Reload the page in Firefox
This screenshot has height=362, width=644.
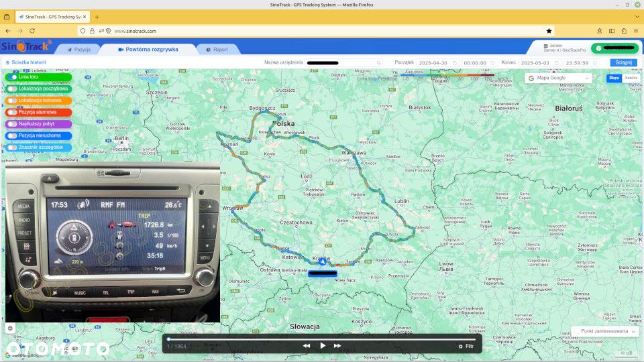(x=32, y=31)
